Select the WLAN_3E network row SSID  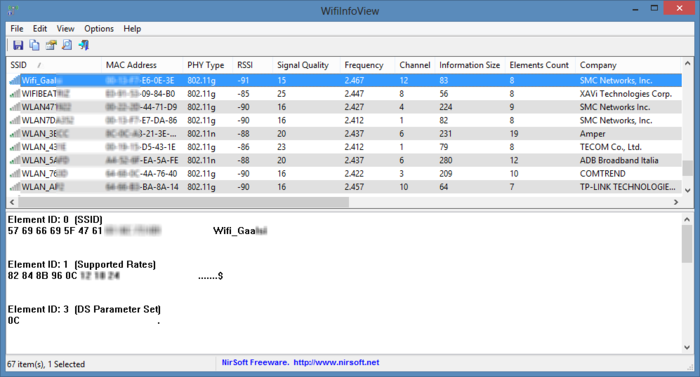[45, 134]
